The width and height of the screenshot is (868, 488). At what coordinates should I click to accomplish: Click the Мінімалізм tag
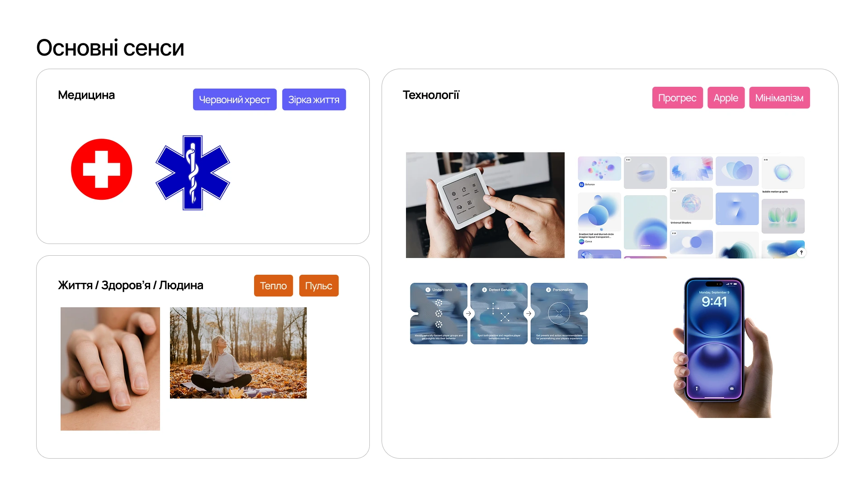779,98
